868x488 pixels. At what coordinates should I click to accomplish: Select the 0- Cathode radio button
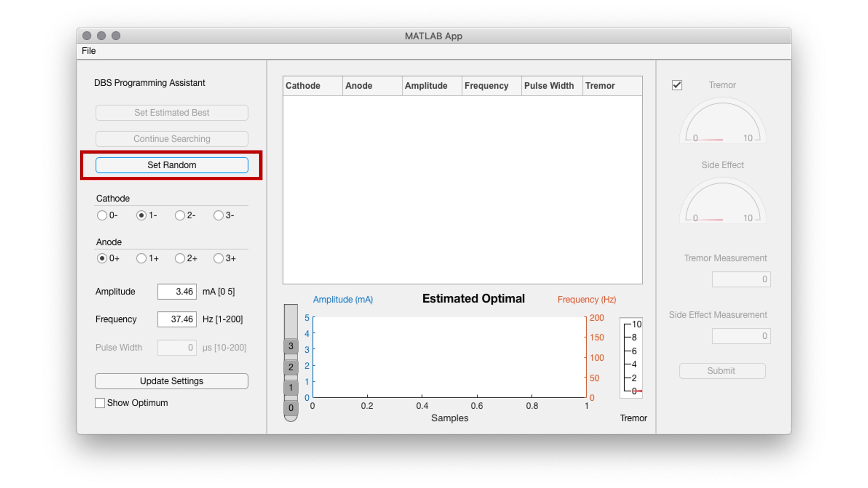[102, 216]
